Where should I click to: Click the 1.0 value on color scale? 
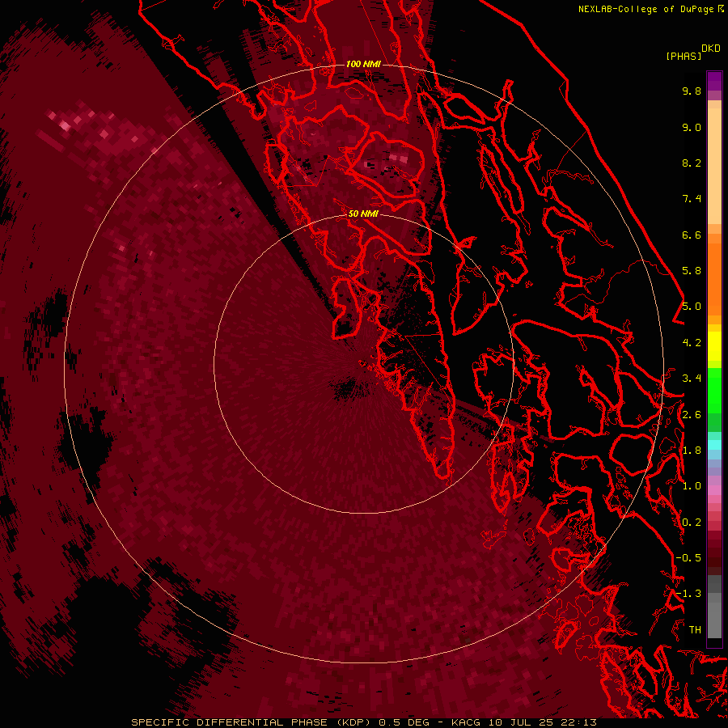point(692,486)
